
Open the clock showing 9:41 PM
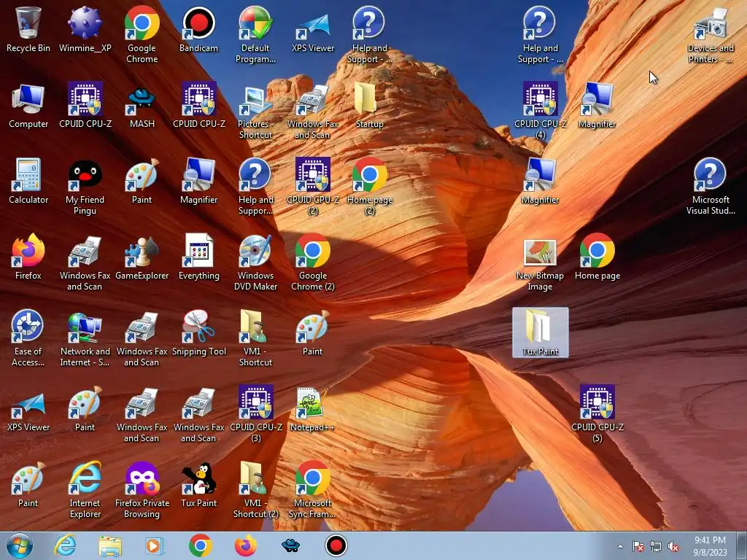click(710, 546)
